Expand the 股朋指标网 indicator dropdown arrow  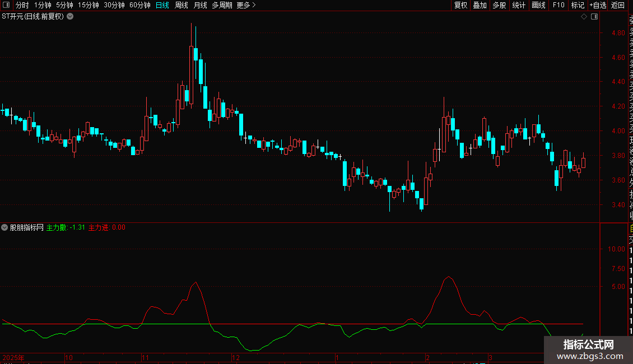pyautogui.click(x=4, y=227)
